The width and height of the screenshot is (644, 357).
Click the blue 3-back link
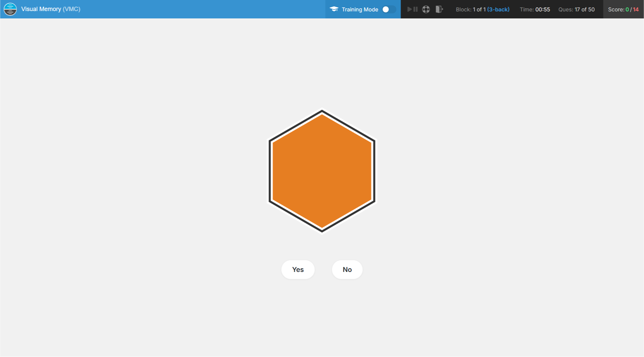pyautogui.click(x=498, y=9)
